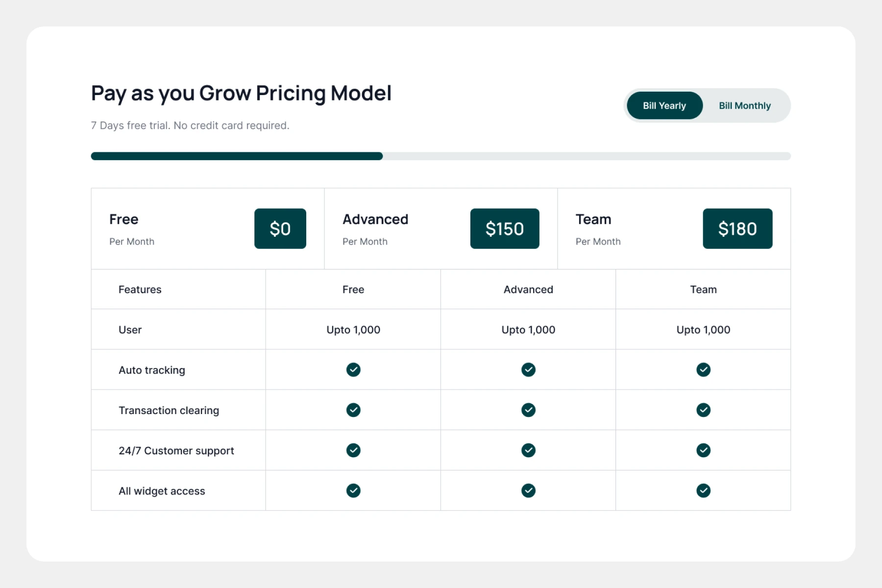Click All widget access checkmark under Free

pos(353,490)
